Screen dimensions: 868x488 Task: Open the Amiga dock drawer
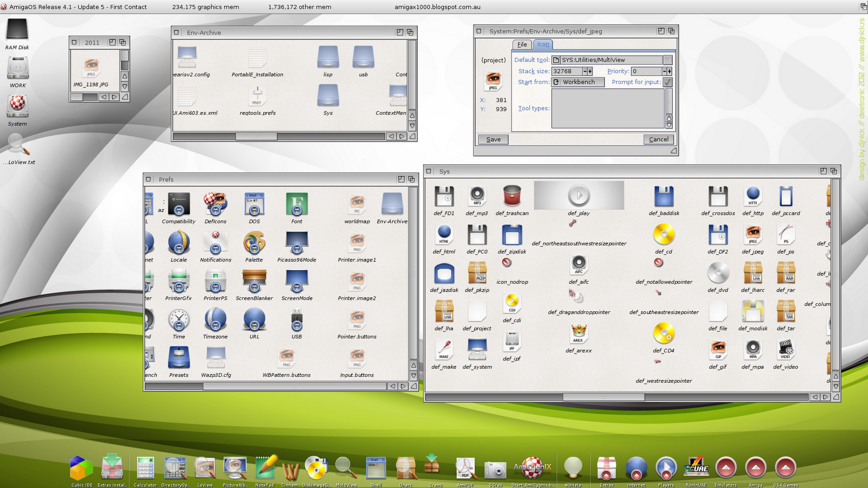point(756,467)
